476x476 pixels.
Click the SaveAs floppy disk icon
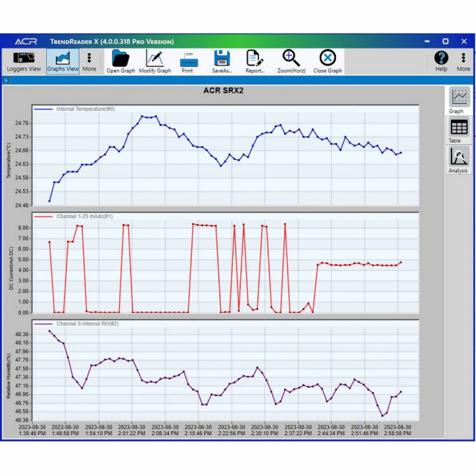click(222, 58)
